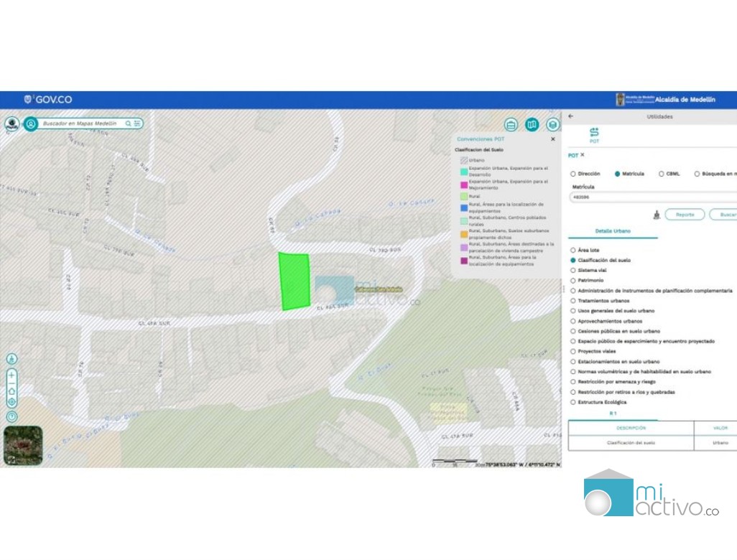Click the map legend icon
Viewport: 737px width, 560px height.
click(x=532, y=125)
